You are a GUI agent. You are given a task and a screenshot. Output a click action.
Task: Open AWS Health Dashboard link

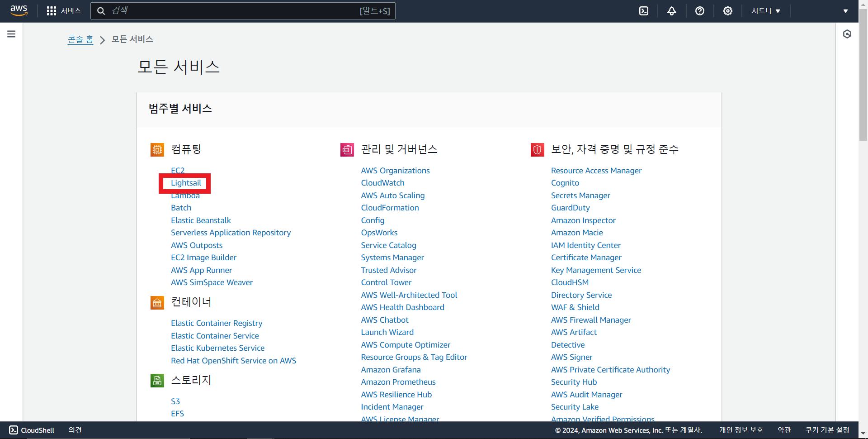click(x=402, y=307)
